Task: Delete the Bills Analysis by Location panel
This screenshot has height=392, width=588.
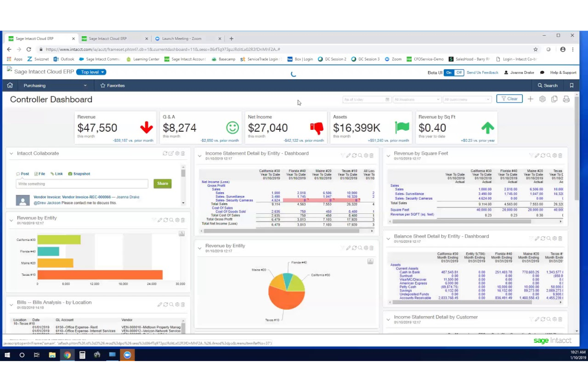Action: pos(183,305)
